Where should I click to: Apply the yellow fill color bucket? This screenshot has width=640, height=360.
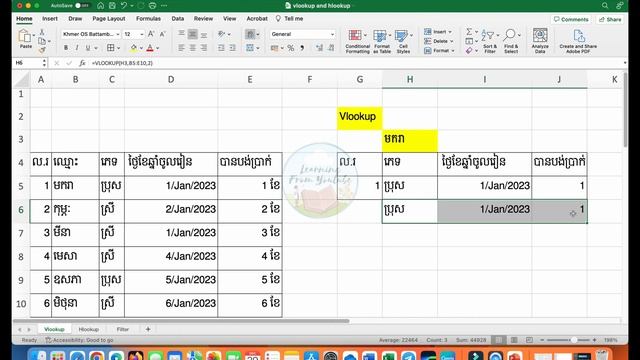coord(133,48)
